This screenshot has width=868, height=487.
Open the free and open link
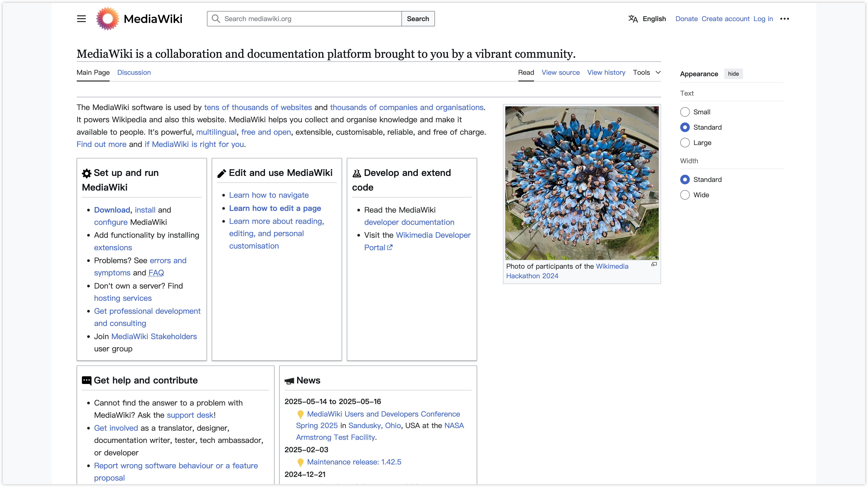pyautogui.click(x=266, y=132)
